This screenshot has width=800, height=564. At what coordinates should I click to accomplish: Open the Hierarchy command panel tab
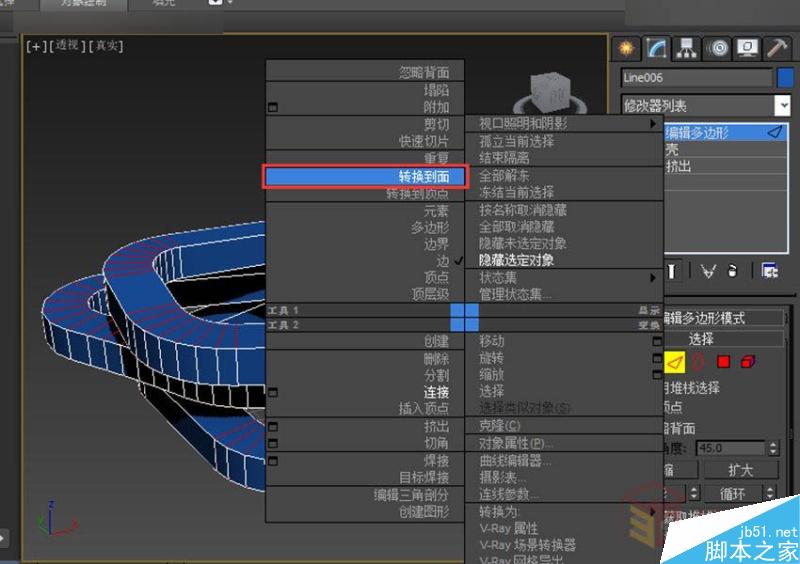(x=686, y=48)
